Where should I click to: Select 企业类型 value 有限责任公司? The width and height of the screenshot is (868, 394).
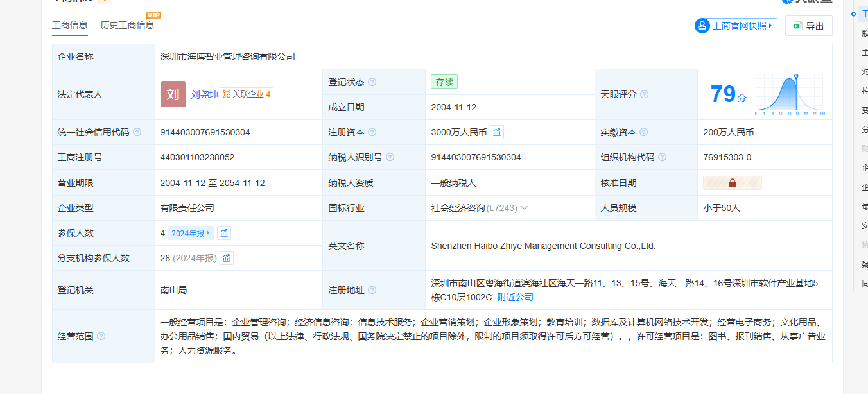pyautogui.click(x=187, y=208)
